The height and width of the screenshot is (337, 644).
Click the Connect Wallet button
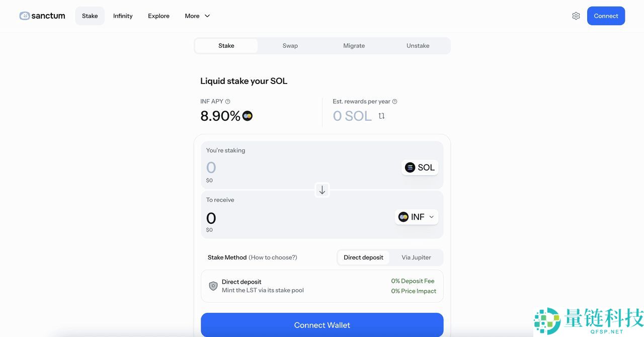322,325
